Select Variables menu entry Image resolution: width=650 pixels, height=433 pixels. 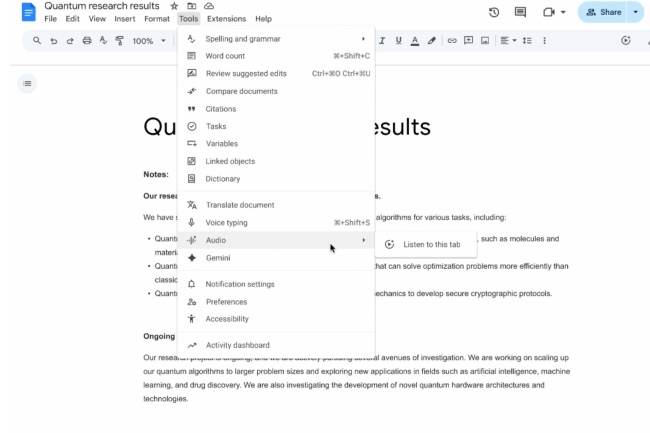[x=276, y=144]
